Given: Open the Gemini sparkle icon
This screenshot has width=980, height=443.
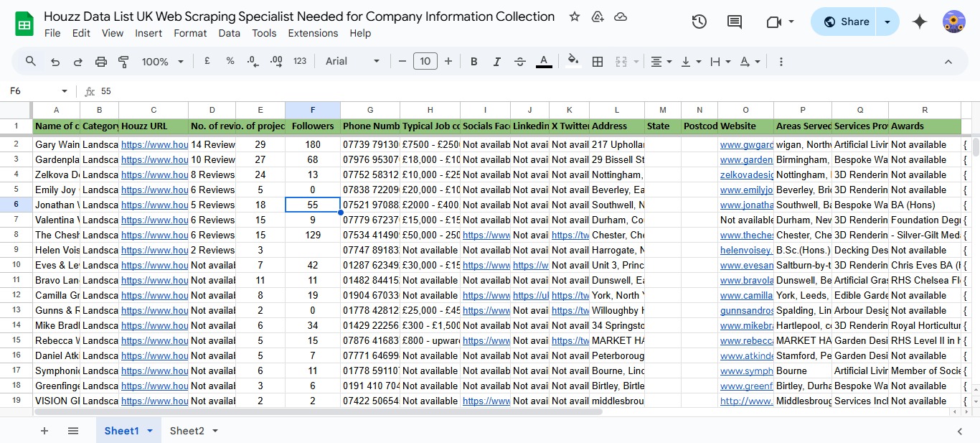Looking at the screenshot, I should [x=920, y=22].
